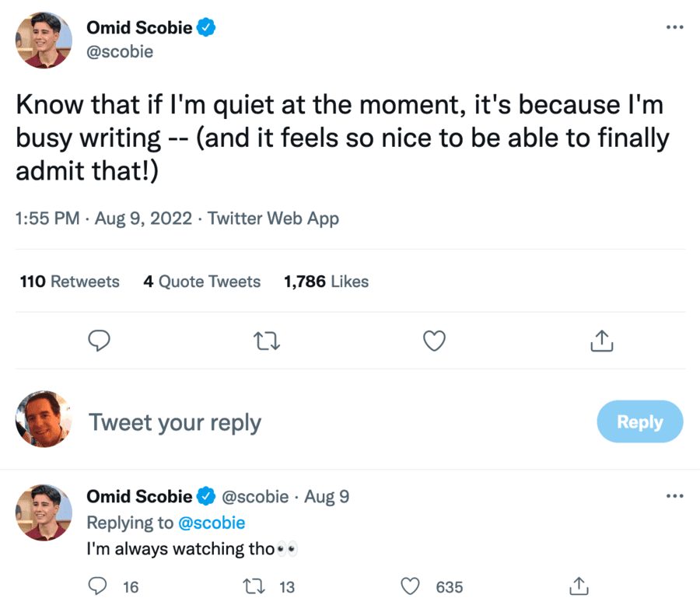Share the main tweet via share icon
The width and height of the screenshot is (700, 605).
pyautogui.click(x=600, y=340)
